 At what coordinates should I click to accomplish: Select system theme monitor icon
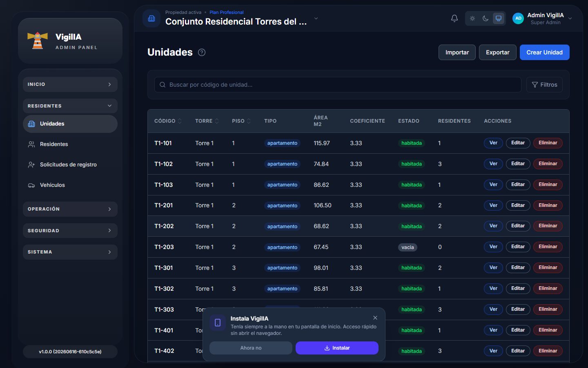pyautogui.click(x=499, y=18)
